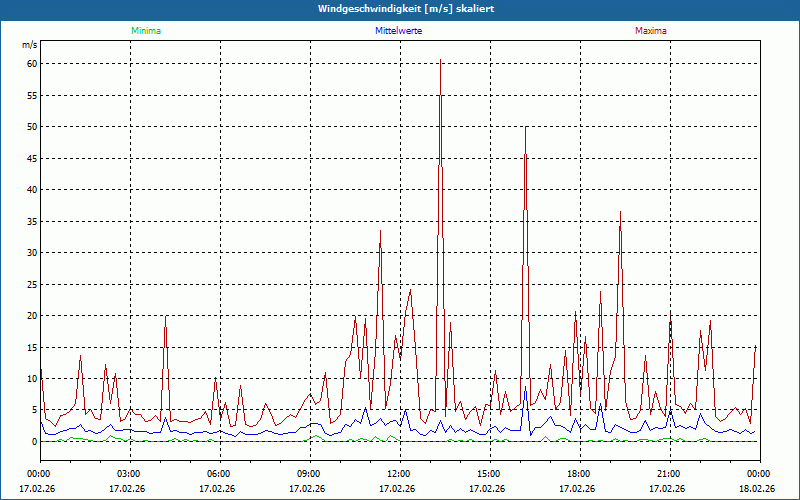Select the green 'Minima' legend label
This screenshot has height=500, width=800.
pyautogui.click(x=145, y=31)
